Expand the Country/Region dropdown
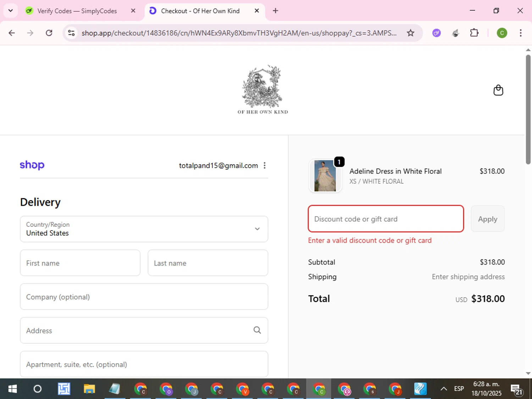The width and height of the screenshot is (532, 399). pyautogui.click(x=144, y=229)
